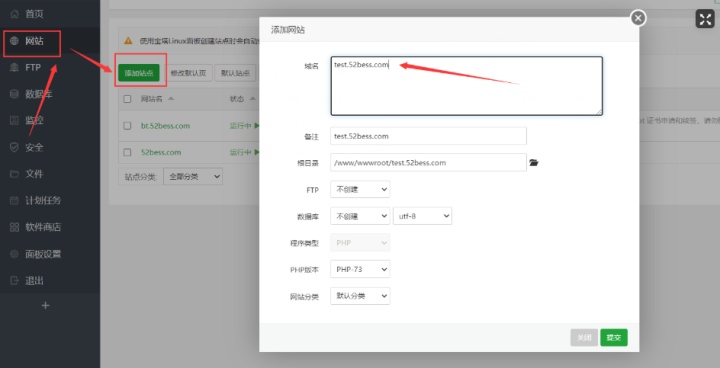
Task: Click the exit icon beside 退出
Action: [15, 281]
